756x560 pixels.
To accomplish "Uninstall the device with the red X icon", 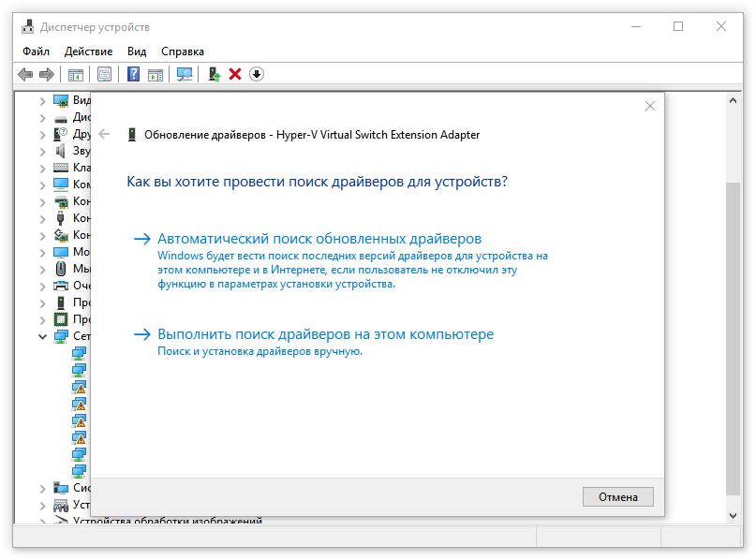I will pyautogui.click(x=235, y=74).
